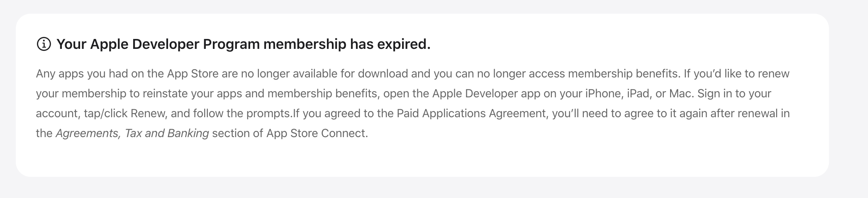This screenshot has height=198, width=868.
Task: Click the info icon beside the expiration heading
Action: [x=44, y=44]
